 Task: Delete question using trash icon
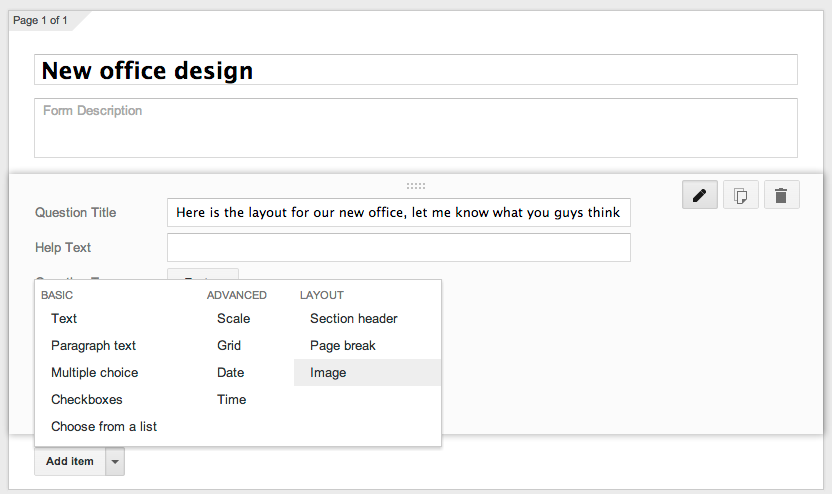point(781,195)
